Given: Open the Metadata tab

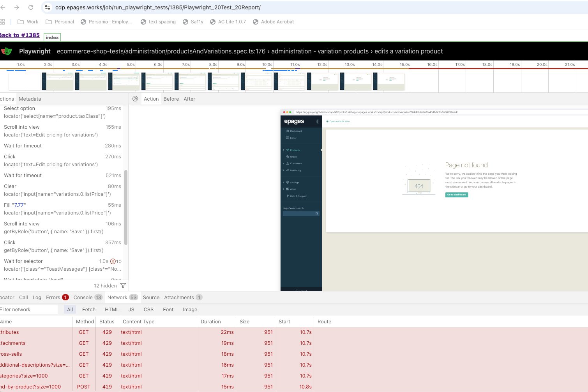Looking at the screenshot, I should click(30, 99).
